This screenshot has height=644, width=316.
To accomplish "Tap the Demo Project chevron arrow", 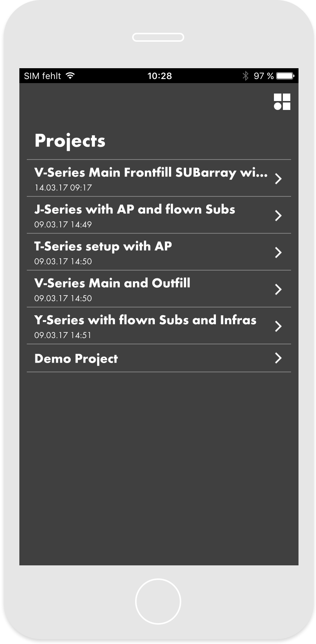I will 278,358.
